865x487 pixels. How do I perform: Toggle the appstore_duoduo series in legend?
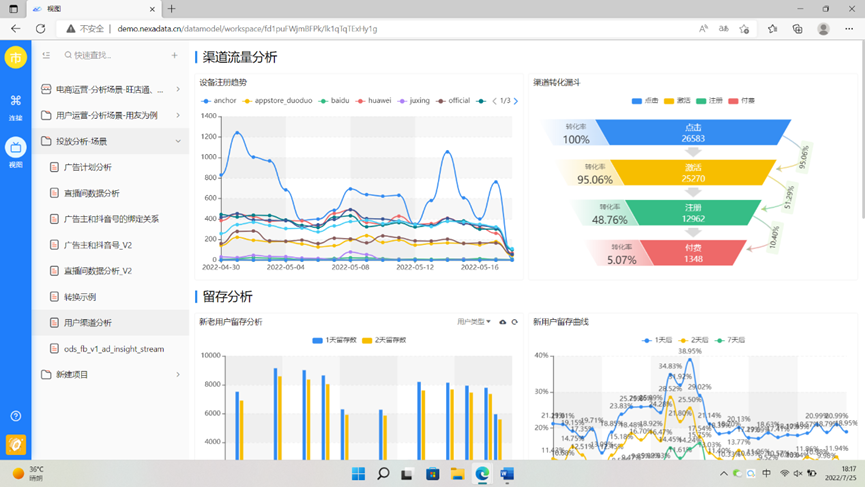[x=277, y=101]
